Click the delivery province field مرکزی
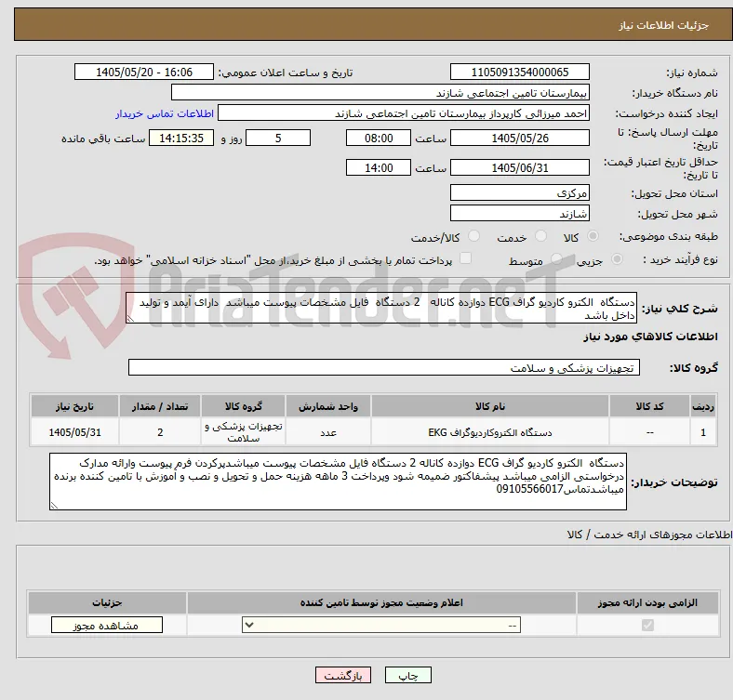This screenshot has height=700, width=733. click(519, 192)
